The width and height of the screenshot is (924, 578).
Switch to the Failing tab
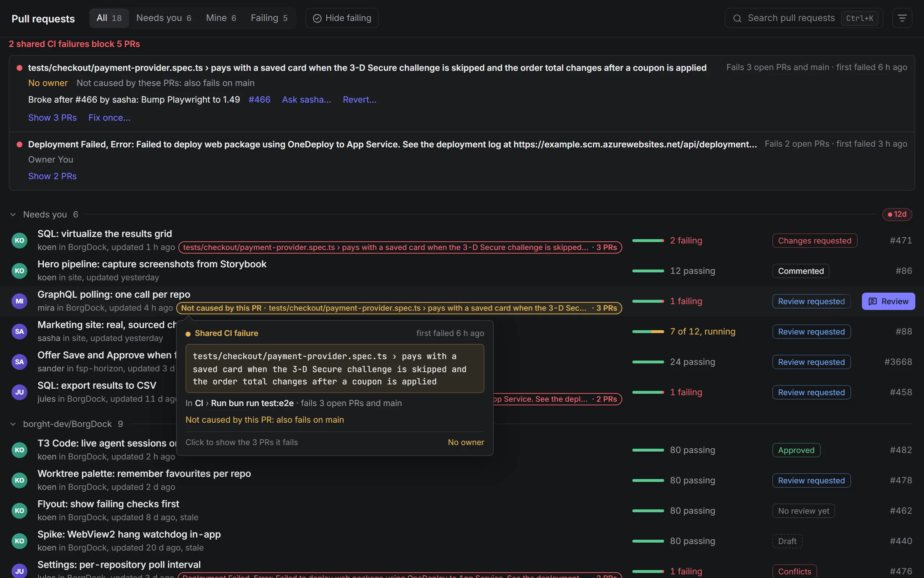269,18
